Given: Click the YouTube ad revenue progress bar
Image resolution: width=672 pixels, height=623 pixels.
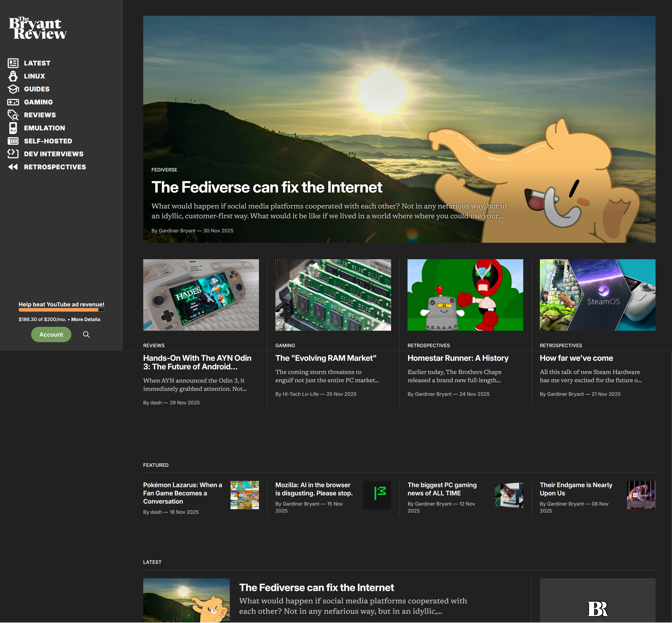Looking at the screenshot, I should point(61,310).
